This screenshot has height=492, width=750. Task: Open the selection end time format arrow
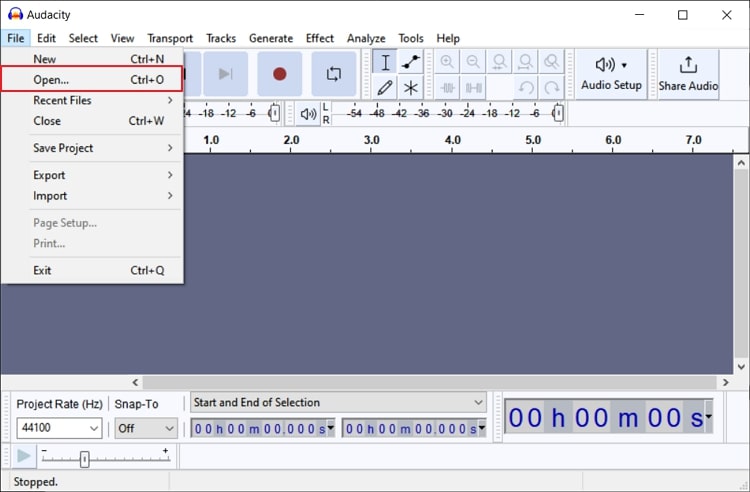tap(482, 427)
